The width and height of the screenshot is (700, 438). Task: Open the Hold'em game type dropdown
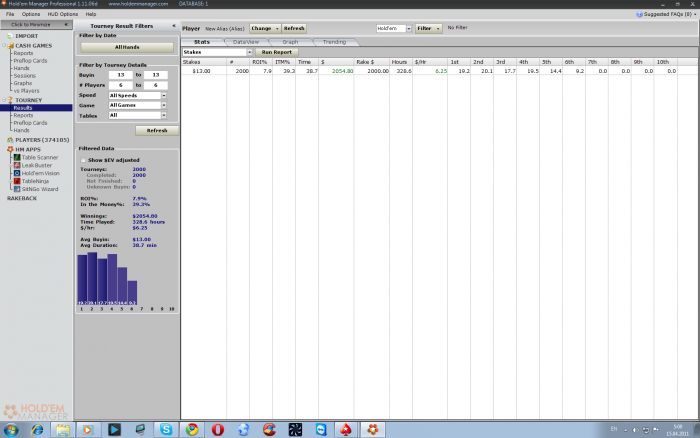[x=408, y=29]
